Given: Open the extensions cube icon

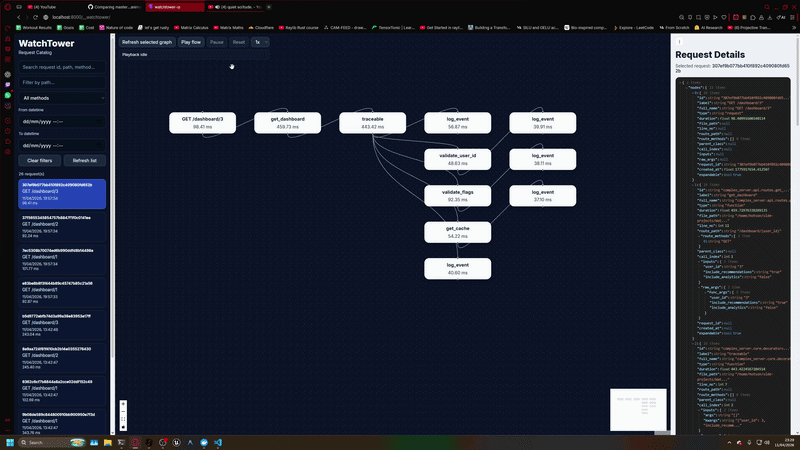Looking at the screenshot, I should (x=753, y=17).
